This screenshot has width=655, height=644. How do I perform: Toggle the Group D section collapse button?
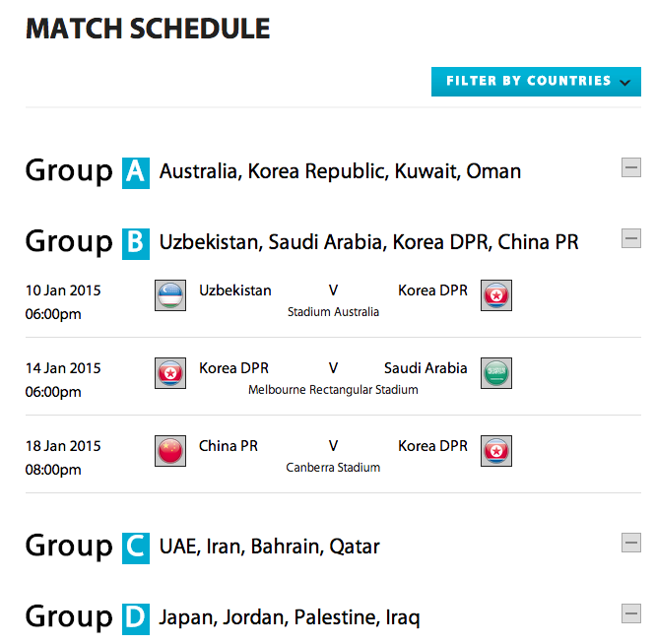pyautogui.click(x=631, y=613)
